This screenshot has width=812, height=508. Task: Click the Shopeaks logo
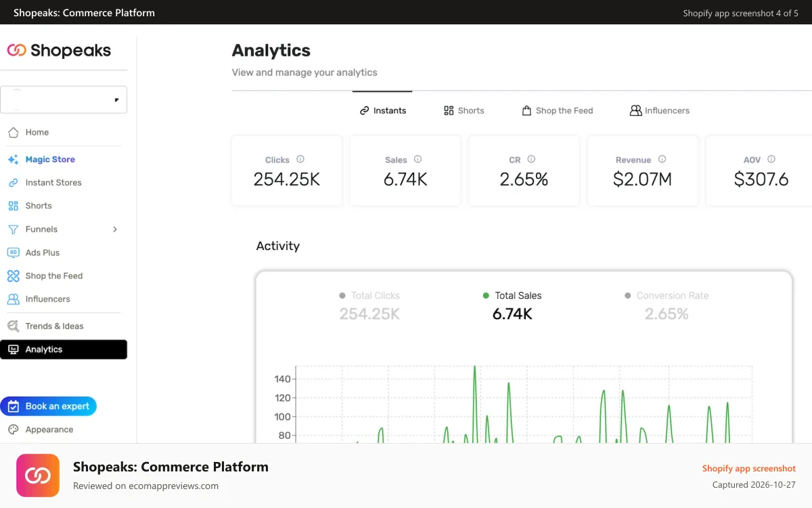(59, 50)
